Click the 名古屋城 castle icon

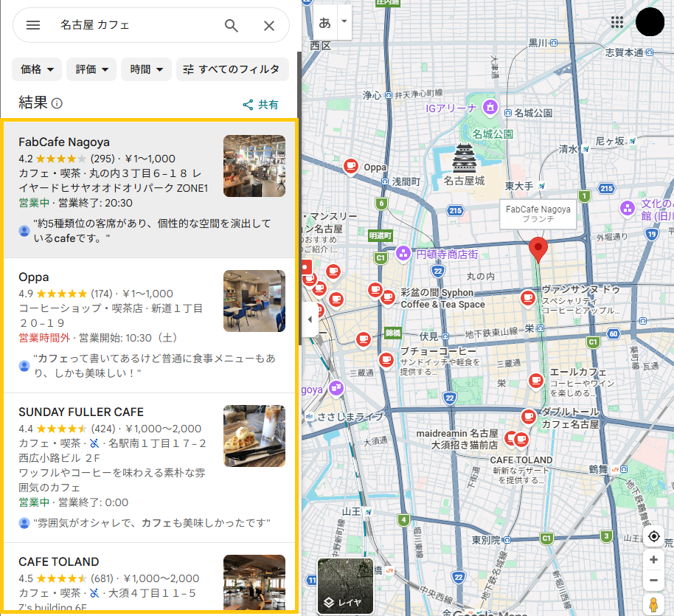click(x=465, y=157)
